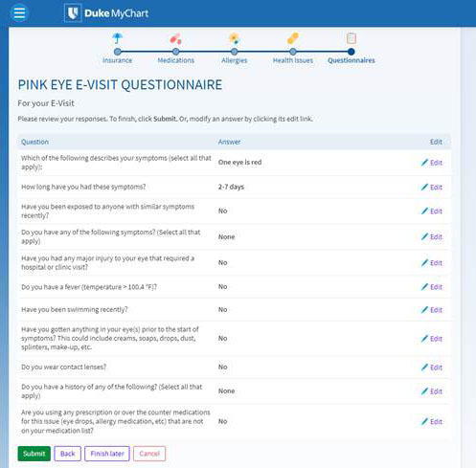This screenshot has height=468, width=476.
Task: Edit the fever question answer
Action: point(432,287)
